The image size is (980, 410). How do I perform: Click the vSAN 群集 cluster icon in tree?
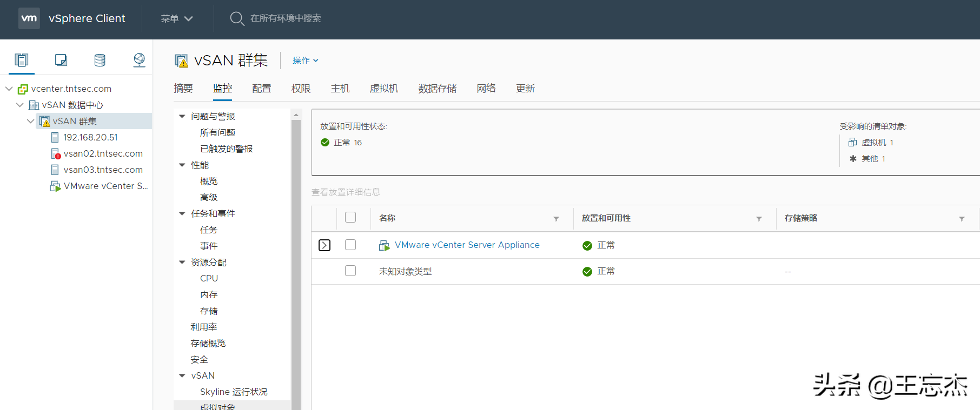[x=44, y=122]
